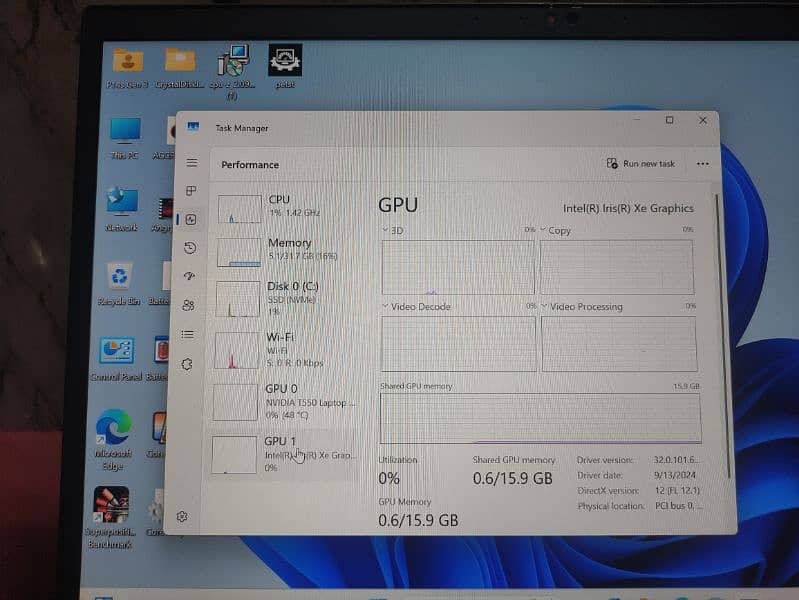
Task: Close the Task Manager window
Action: [703, 120]
